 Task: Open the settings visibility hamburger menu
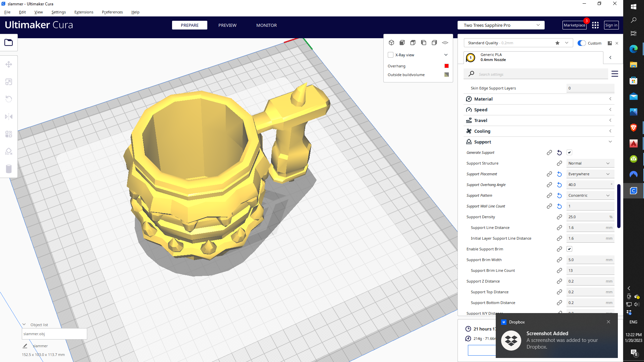click(x=615, y=74)
